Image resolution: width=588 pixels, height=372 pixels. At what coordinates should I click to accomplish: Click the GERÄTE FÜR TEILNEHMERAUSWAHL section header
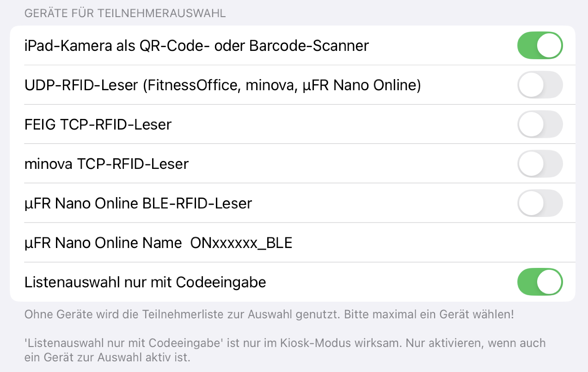point(125,13)
